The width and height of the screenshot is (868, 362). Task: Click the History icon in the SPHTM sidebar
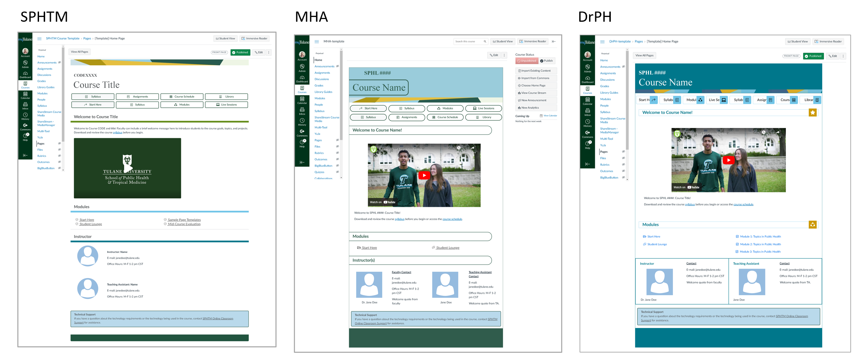tap(25, 116)
